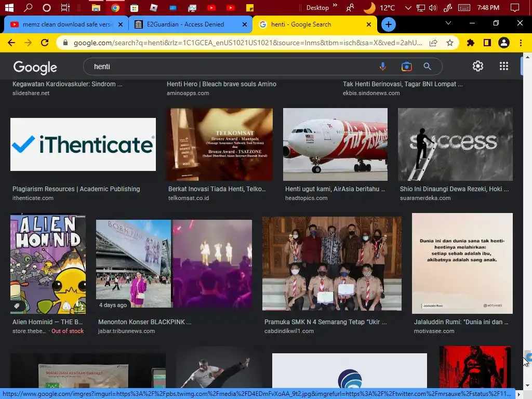
Task: Open the BLACKPINK concert image
Action: click(174, 263)
